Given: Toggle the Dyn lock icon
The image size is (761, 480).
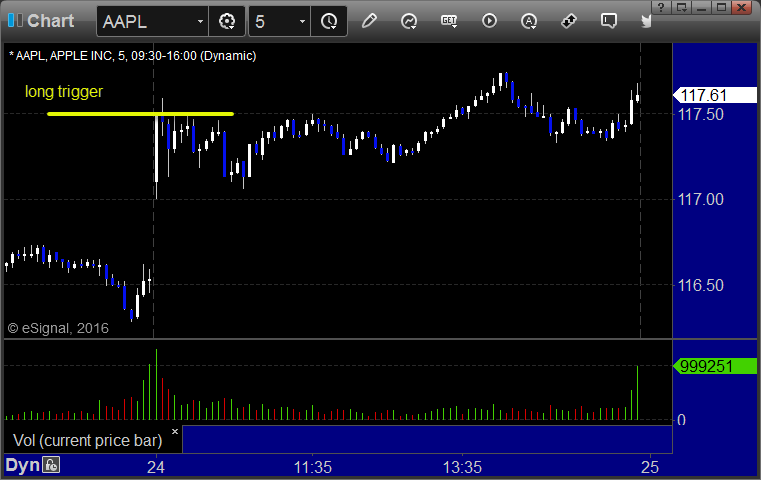Looking at the screenshot, I should (51, 465).
